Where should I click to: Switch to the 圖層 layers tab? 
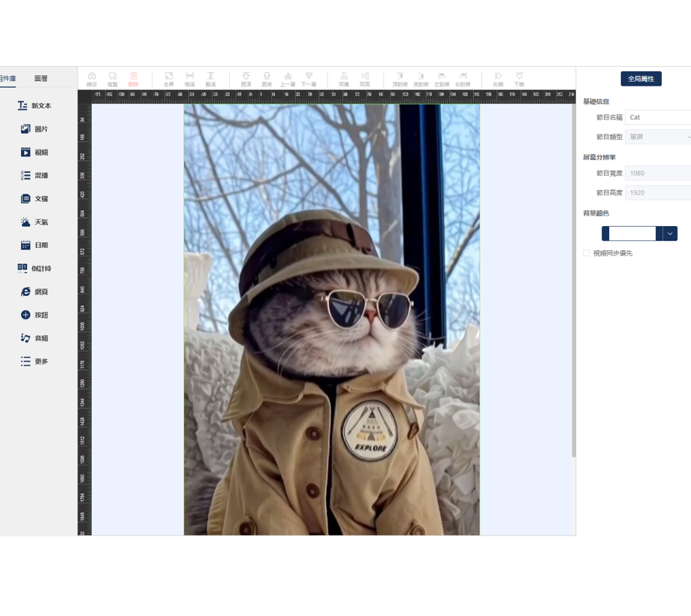point(41,78)
